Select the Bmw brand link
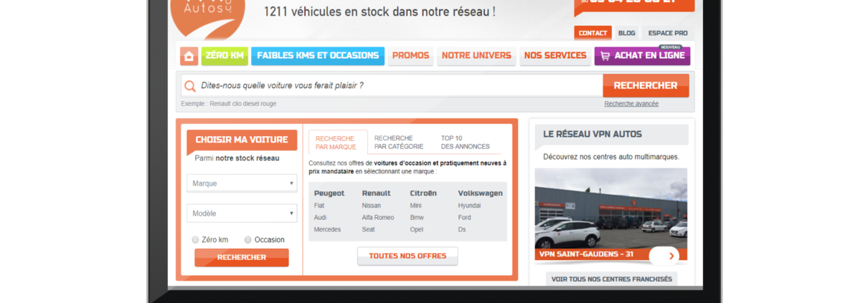 pos(417,218)
